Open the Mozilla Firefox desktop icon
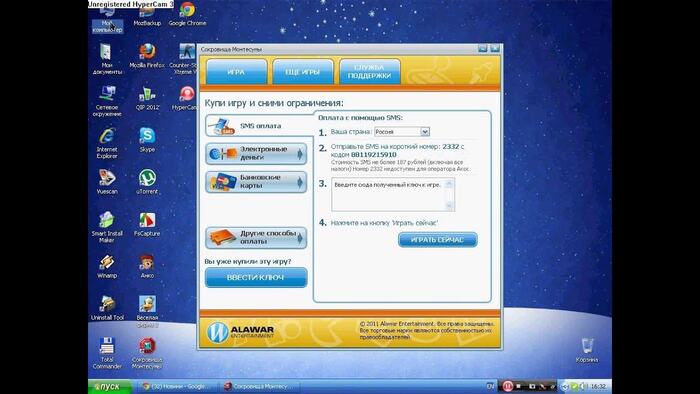Viewport: 700px width, 394px height. click(x=147, y=56)
